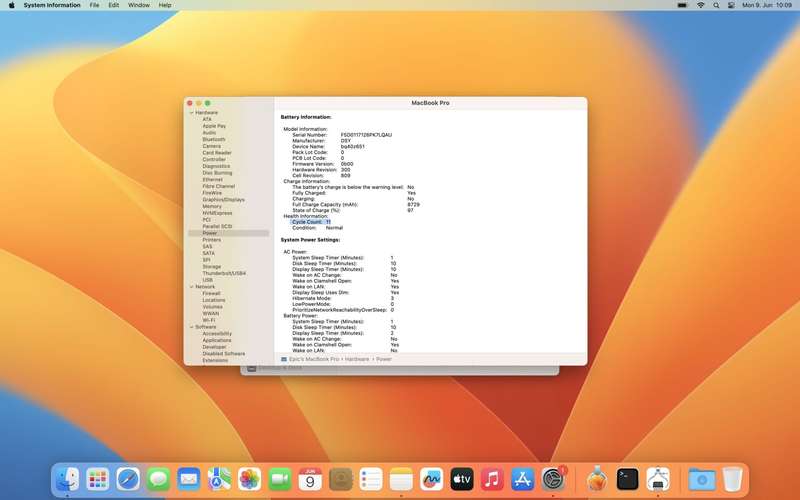
Task: Open Control Center in menu bar
Action: (731, 5)
